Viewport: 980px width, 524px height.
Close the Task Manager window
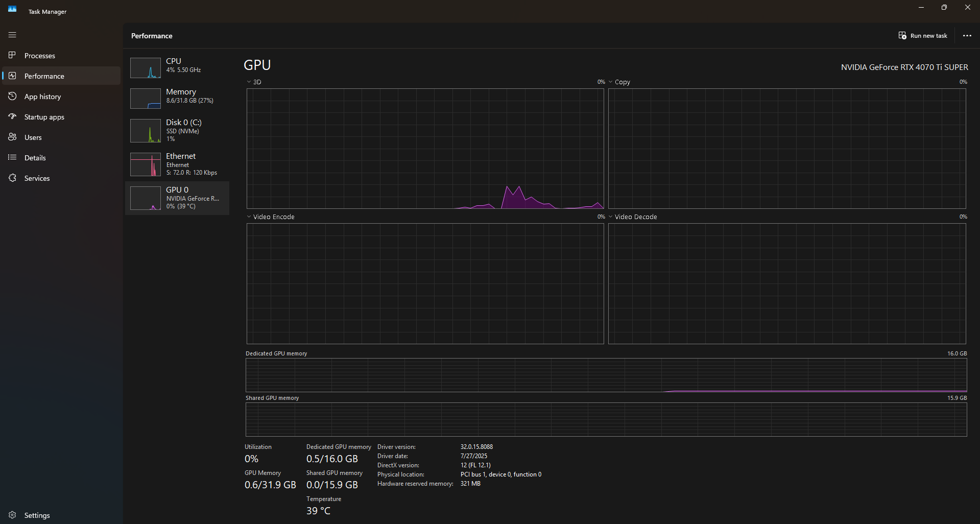[x=968, y=8]
